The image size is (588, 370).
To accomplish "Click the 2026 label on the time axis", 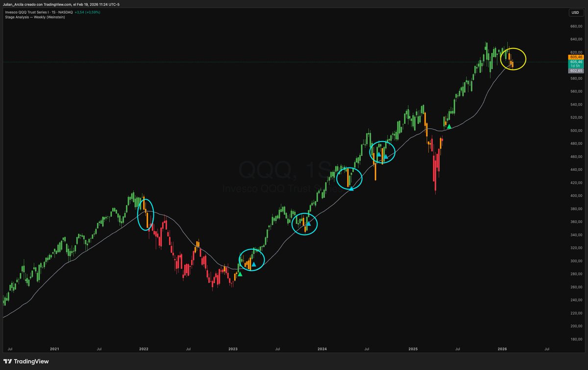I will tap(502, 349).
